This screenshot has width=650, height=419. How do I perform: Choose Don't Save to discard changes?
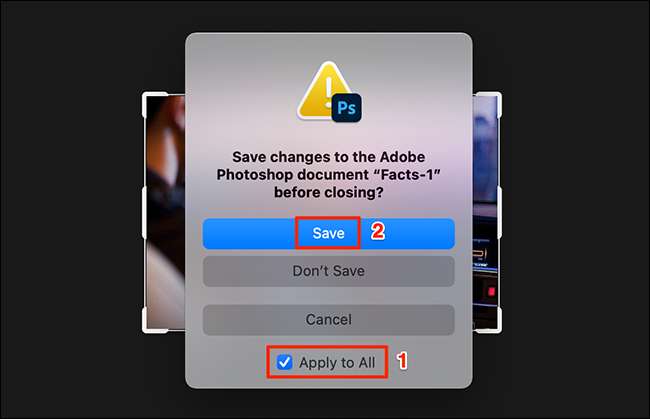[328, 271]
